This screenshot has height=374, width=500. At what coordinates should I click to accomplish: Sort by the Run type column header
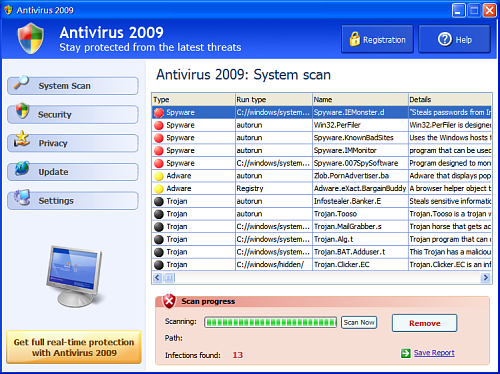click(274, 100)
